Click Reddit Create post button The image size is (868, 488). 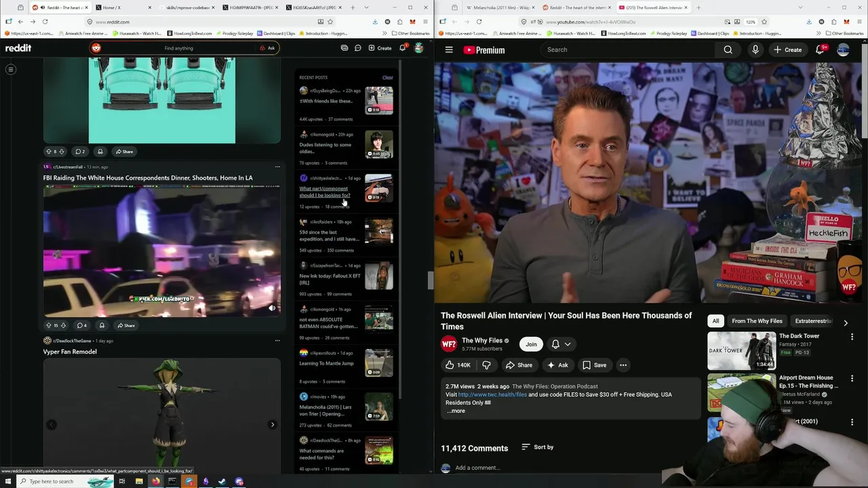click(380, 48)
